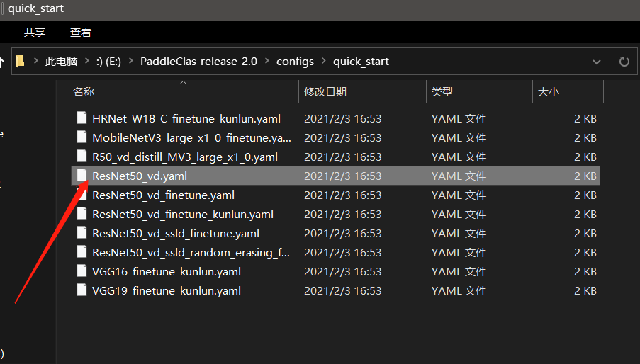Refresh the current folder view
The image size is (640, 364).
[624, 62]
